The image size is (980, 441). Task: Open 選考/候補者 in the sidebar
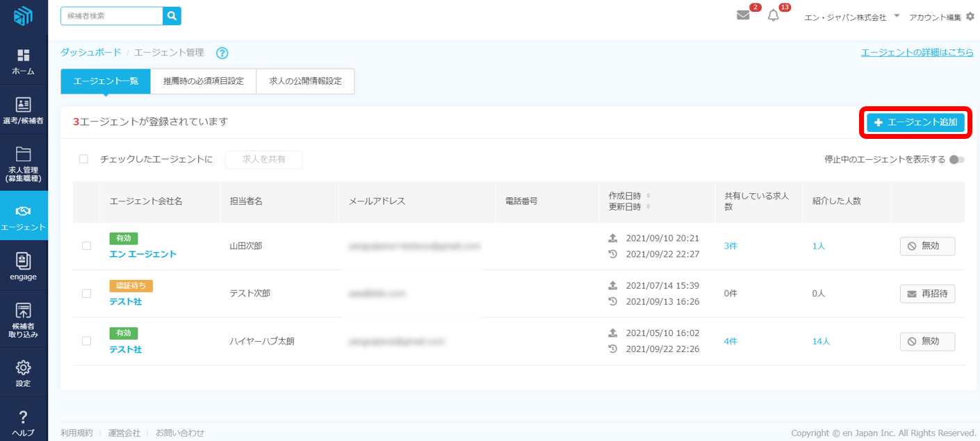[24, 111]
